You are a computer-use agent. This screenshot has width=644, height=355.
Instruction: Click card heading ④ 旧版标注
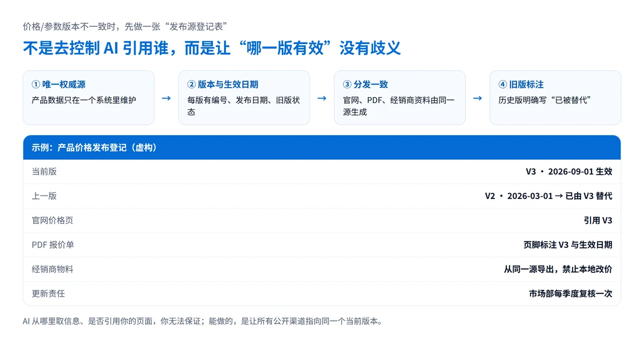coord(521,85)
